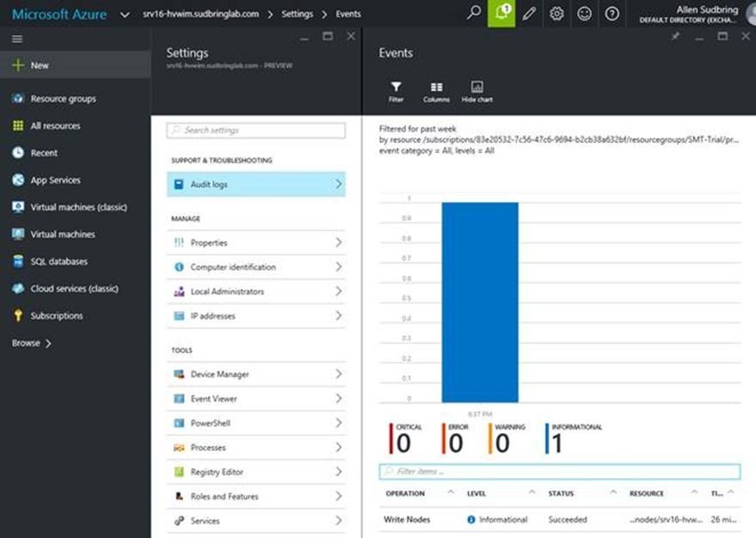Select App Services menu label
This screenshot has width=756, height=538.
[x=55, y=180]
